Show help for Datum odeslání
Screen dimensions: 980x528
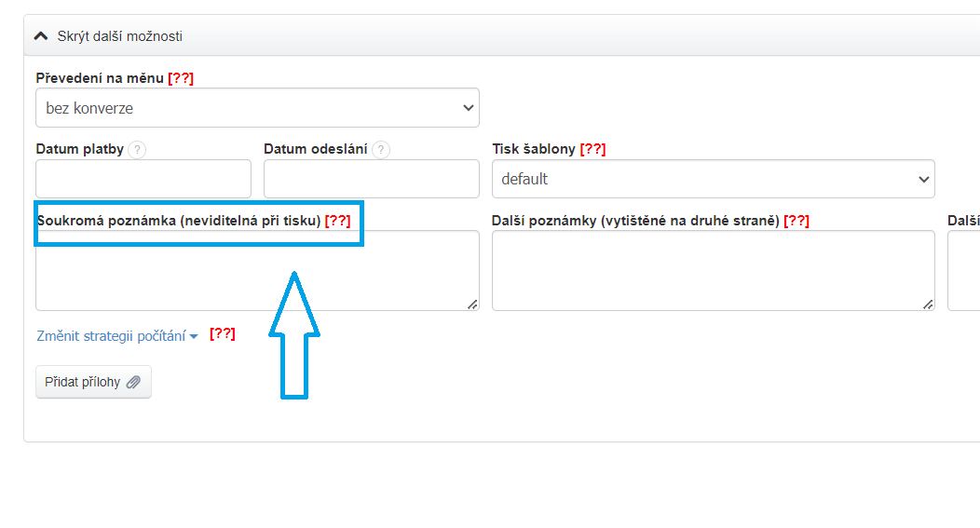[x=381, y=150]
